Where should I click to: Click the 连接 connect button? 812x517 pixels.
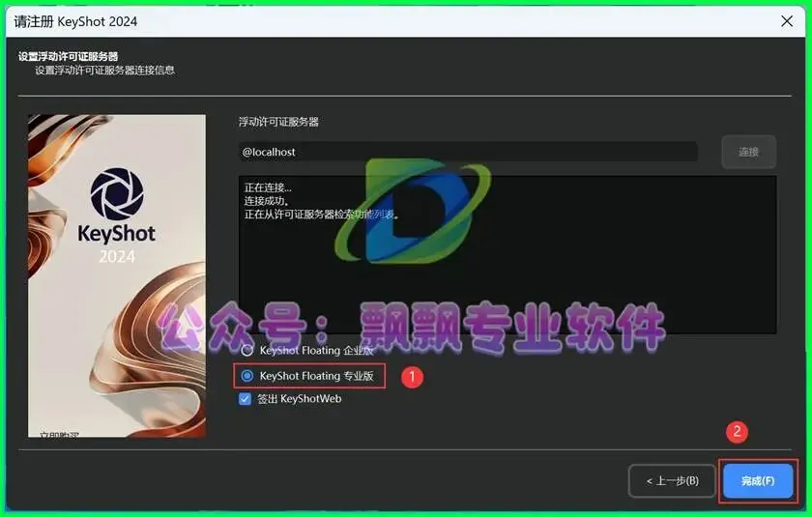749,152
